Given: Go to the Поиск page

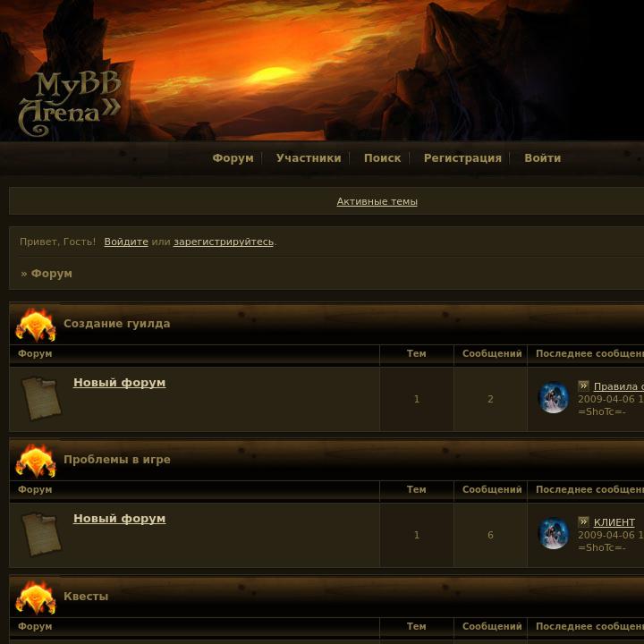Looking at the screenshot, I should [x=383, y=158].
